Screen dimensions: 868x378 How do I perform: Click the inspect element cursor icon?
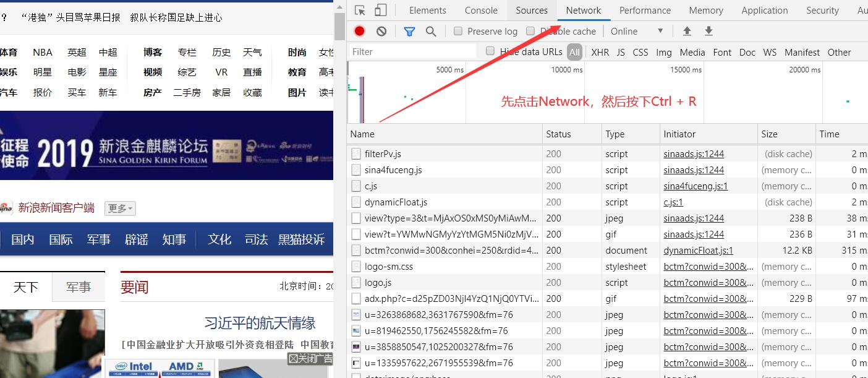click(x=360, y=11)
